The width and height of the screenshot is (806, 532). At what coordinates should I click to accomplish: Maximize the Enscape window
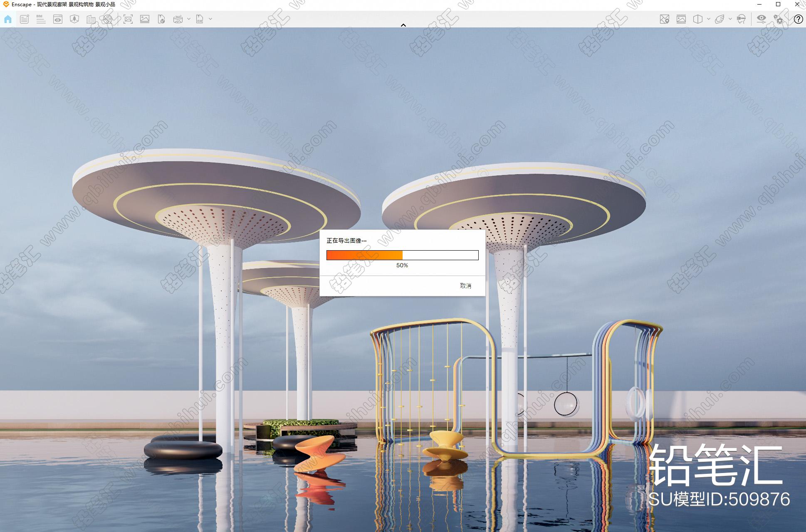click(778, 5)
